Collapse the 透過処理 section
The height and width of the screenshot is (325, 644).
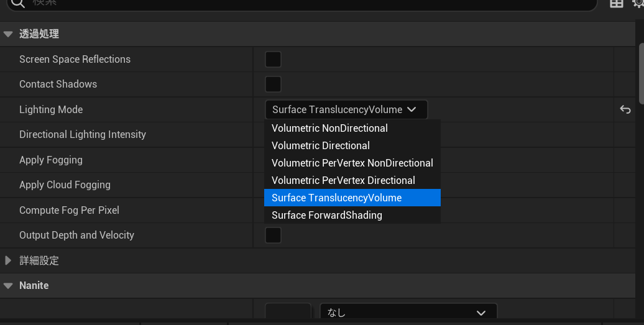(x=8, y=34)
